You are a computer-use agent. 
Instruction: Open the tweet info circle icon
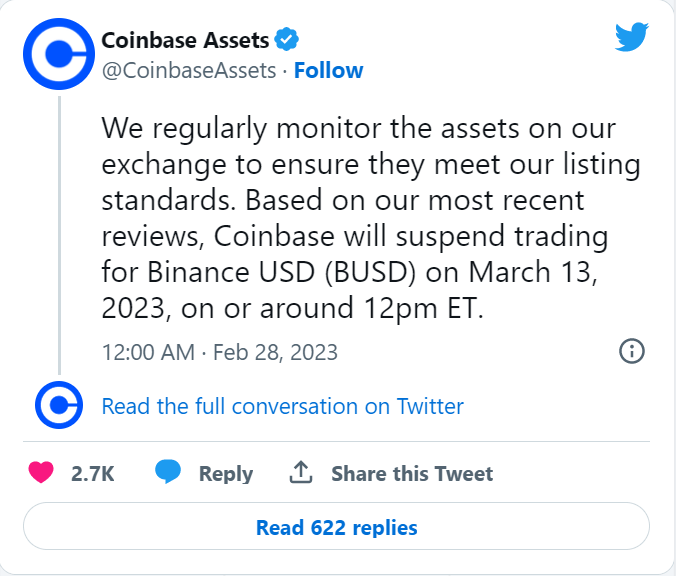click(632, 351)
